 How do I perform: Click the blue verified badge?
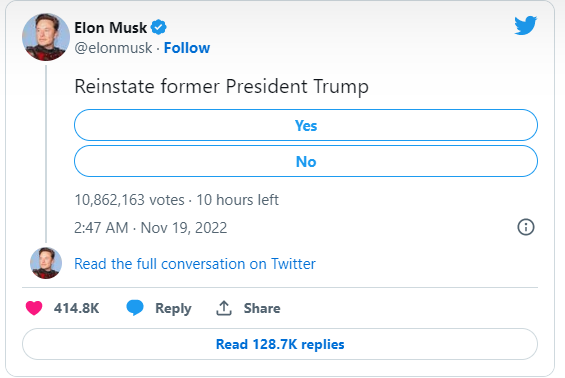pos(159,27)
